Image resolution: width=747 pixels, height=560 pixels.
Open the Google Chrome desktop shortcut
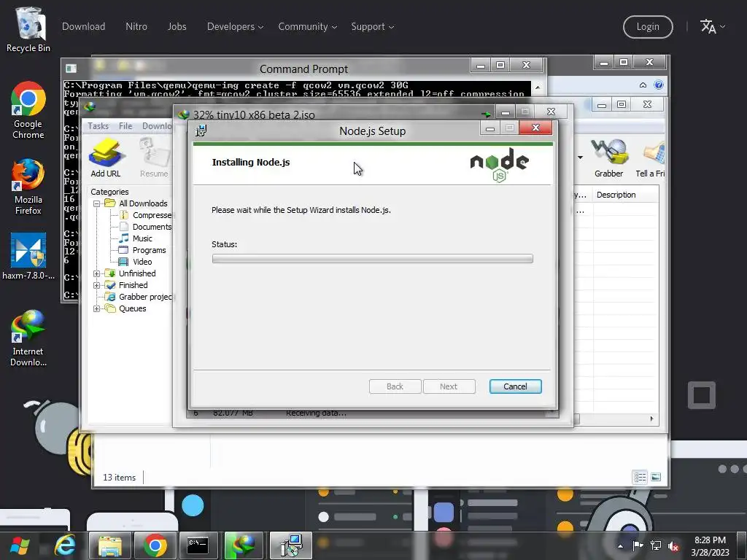tap(28, 111)
